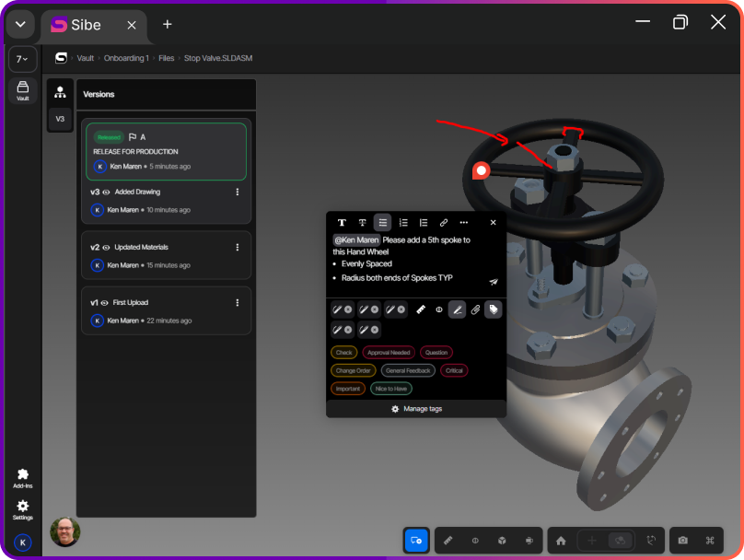744x560 pixels.
Task: Attach a file with the paperclip icon
Action: (475, 309)
